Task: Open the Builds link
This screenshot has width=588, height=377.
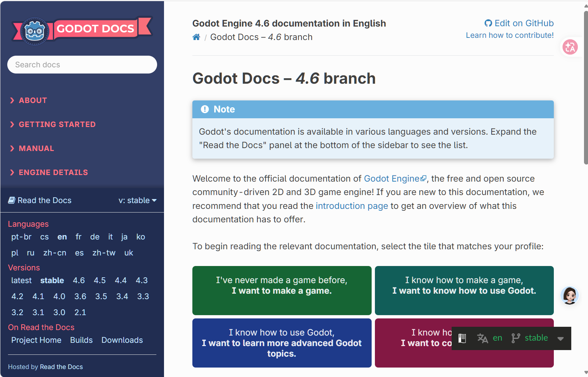Action: (x=81, y=340)
